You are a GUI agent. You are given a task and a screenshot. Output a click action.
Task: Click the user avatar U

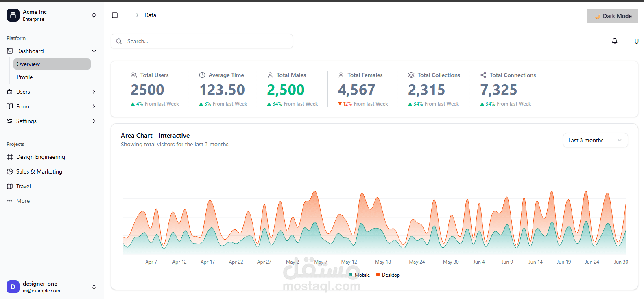tap(636, 41)
